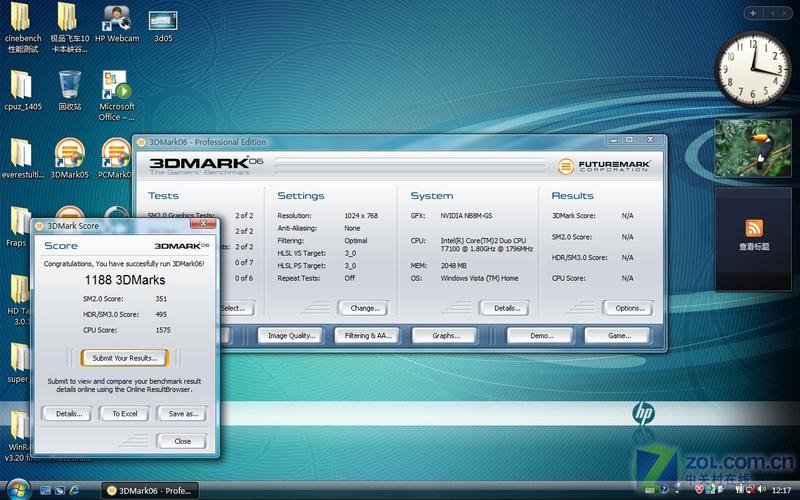Click the sidebar add gadget plus button
The height and width of the screenshot is (500, 800).
coord(753,13)
